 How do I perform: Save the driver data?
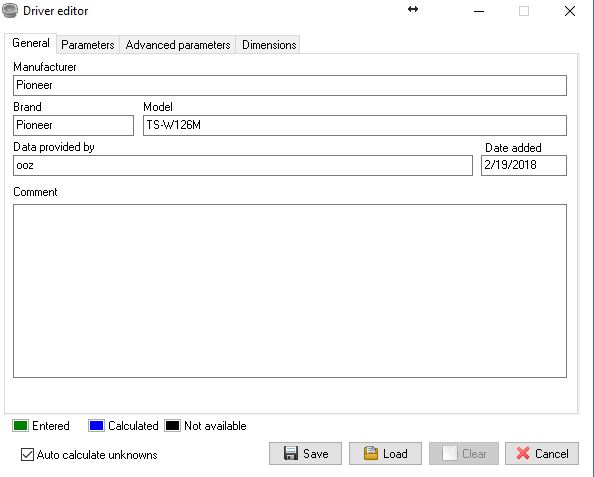click(x=305, y=454)
